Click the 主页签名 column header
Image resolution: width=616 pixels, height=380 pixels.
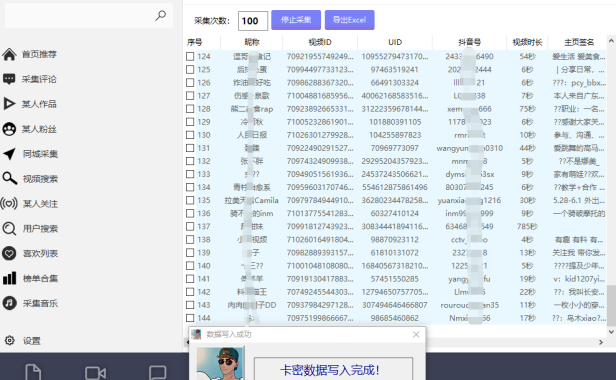578,42
